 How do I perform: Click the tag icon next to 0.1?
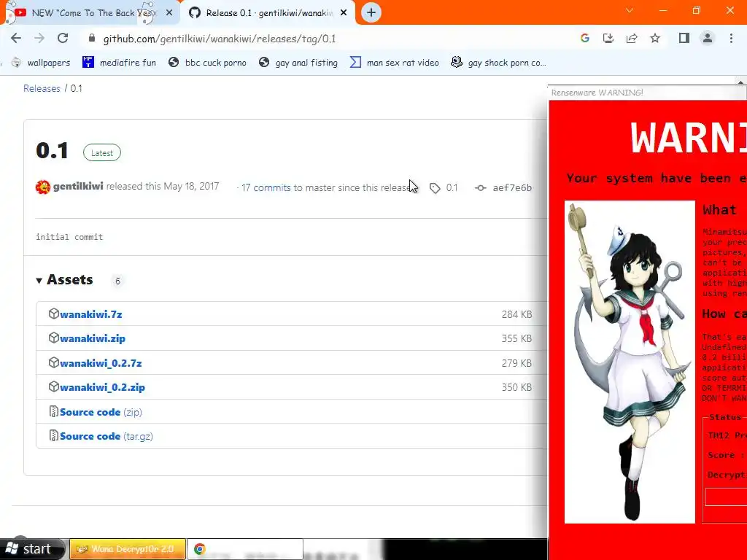pos(435,187)
